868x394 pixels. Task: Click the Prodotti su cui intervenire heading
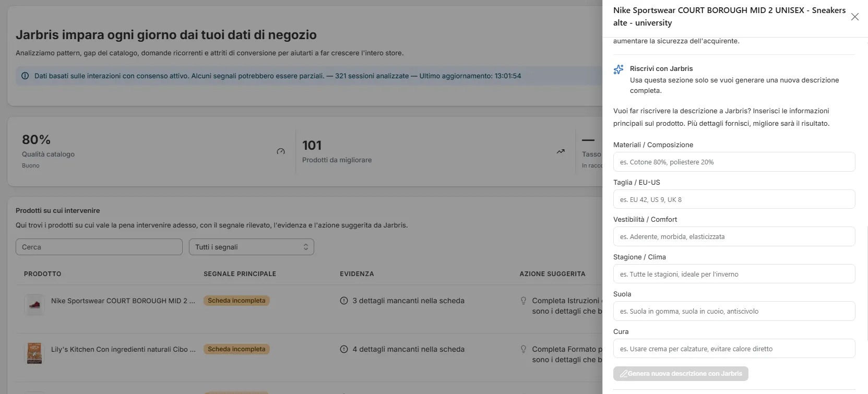57,211
